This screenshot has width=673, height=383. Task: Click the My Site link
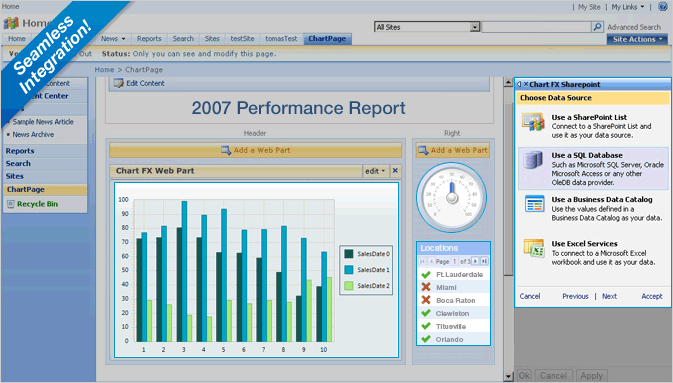pos(589,7)
